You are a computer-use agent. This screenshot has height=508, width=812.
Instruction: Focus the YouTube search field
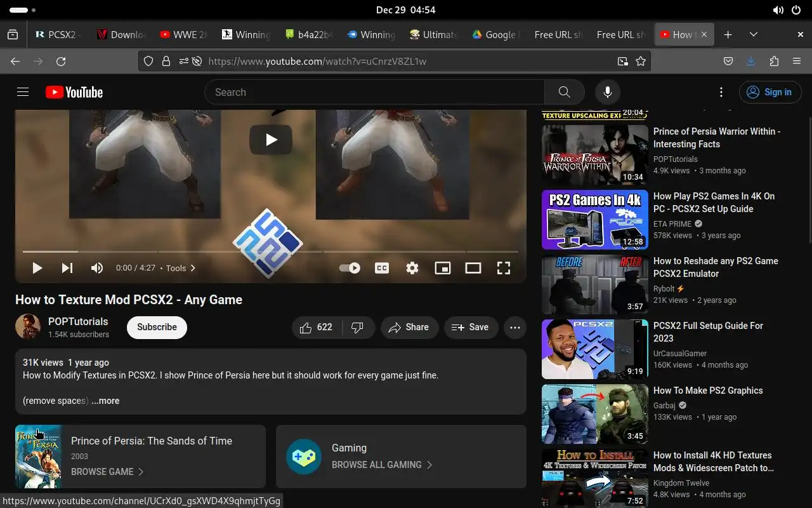point(374,92)
